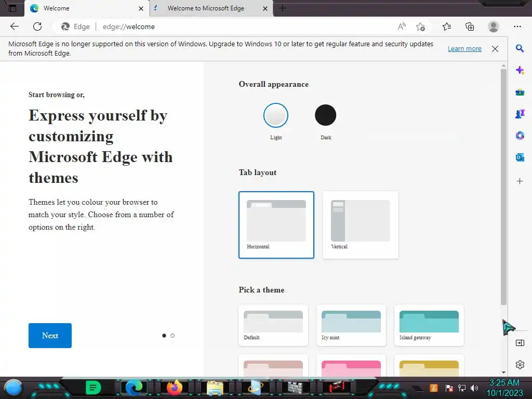Choose the Horizontal tab layout
This screenshot has height=399, width=532.
coord(276,225)
